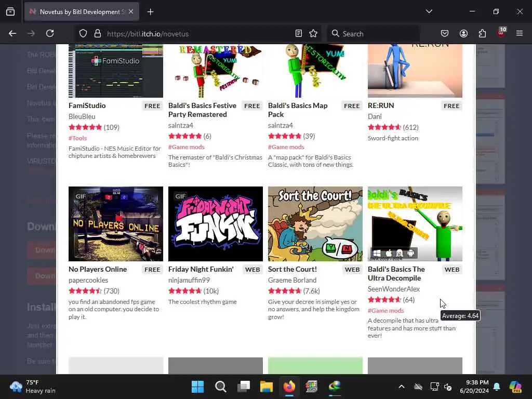Click the itch.io URL address field
Screen dimensions: 532x399
pyautogui.click(x=198, y=34)
